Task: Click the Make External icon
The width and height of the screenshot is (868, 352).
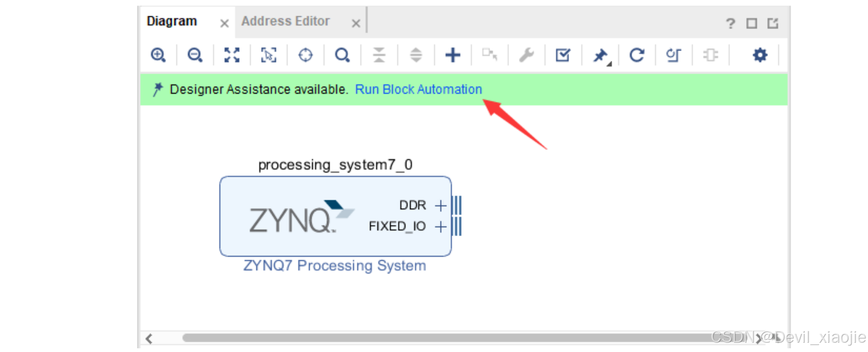Action: coord(490,54)
